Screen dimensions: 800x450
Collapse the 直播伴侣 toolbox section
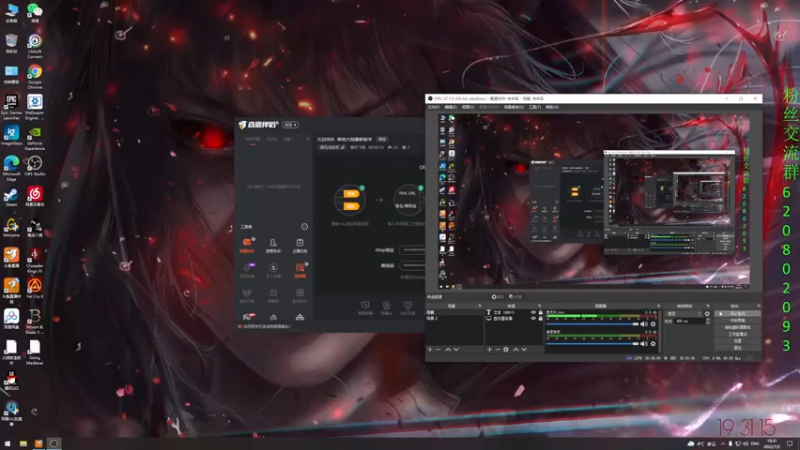(x=305, y=227)
